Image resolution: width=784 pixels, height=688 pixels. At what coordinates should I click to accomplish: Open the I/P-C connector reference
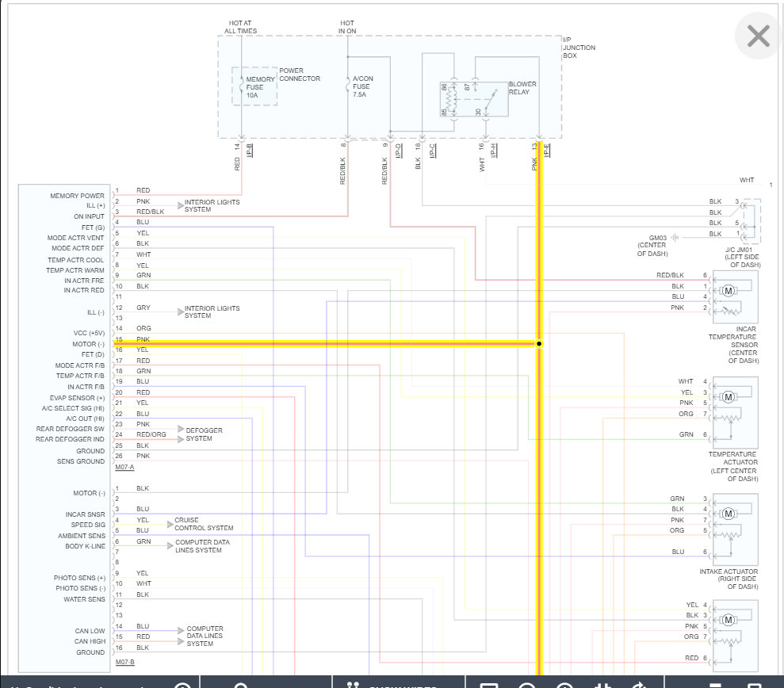432,151
